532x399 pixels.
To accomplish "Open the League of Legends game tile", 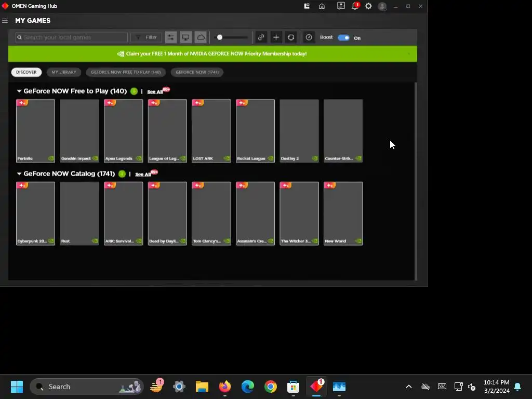I will [x=167, y=131].
